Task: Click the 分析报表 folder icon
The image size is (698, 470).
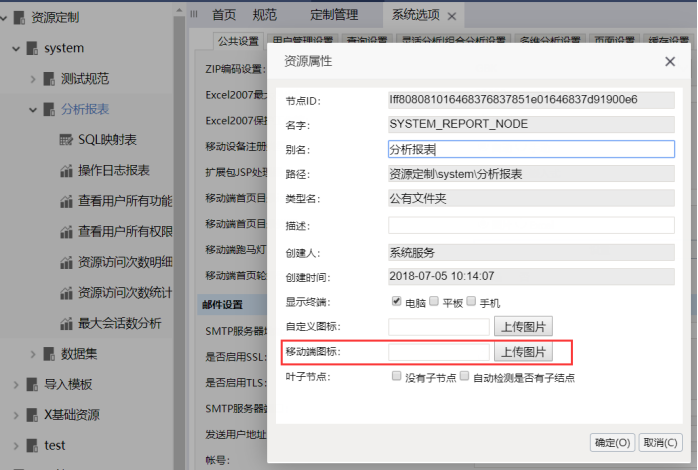Action: tap(49, 109)
